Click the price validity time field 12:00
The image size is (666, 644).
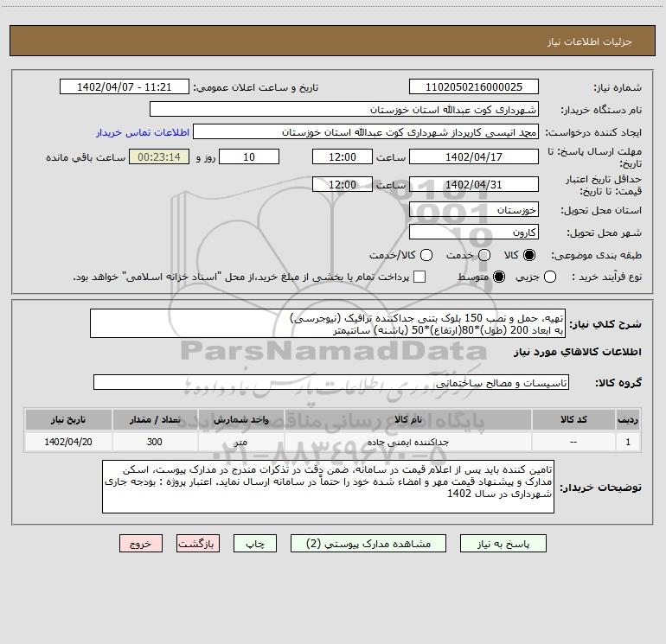point(343,184)
